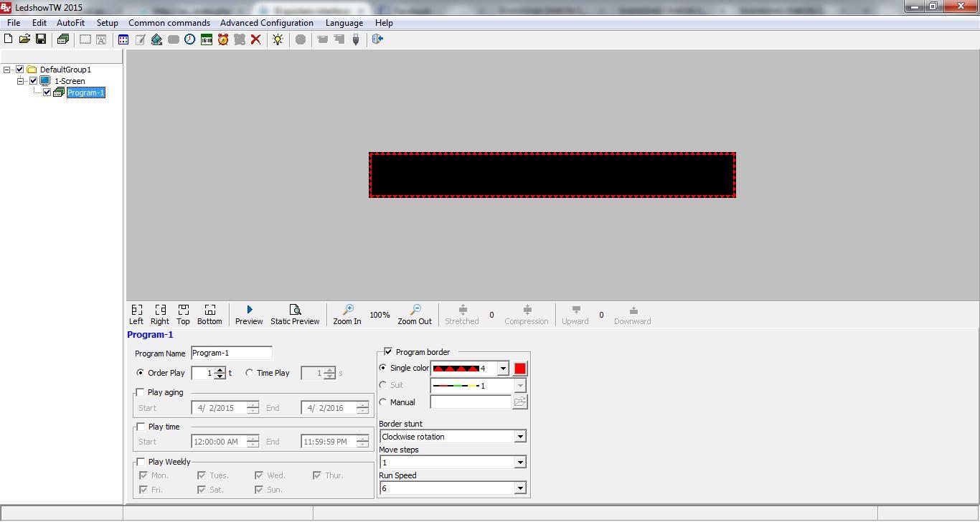
Task: Click the orange alarm clock timer icon
Action: (x=223, y=39)
